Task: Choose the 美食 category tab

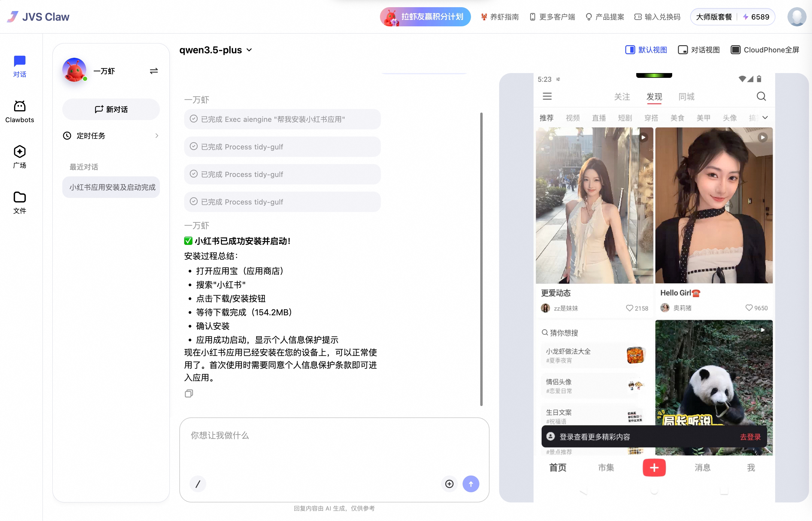Action: click(677, 118)
